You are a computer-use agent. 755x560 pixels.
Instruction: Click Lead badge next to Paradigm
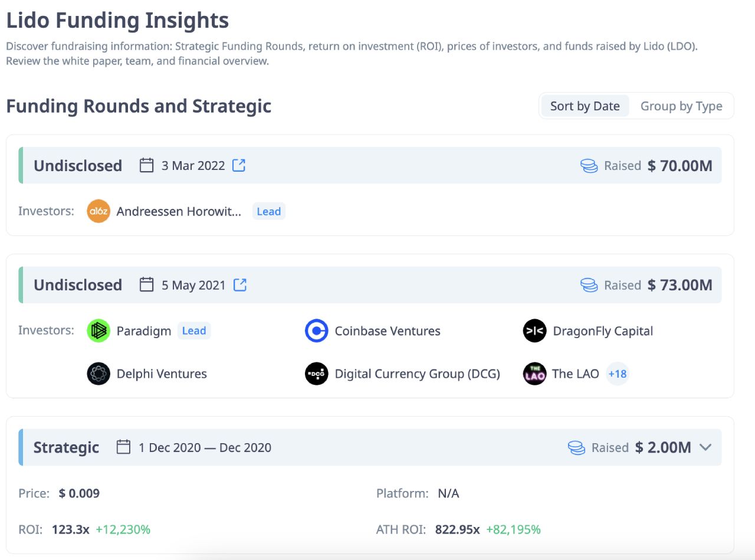tap(194, 330)
